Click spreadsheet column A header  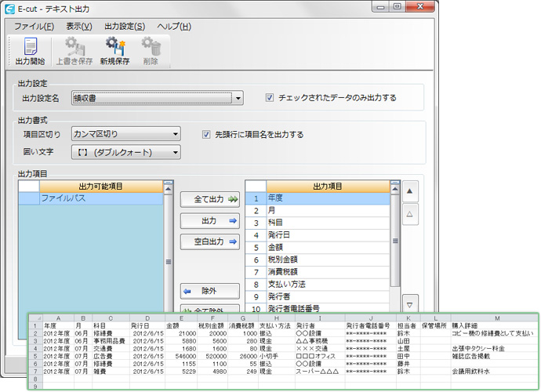tap(58, 318)
